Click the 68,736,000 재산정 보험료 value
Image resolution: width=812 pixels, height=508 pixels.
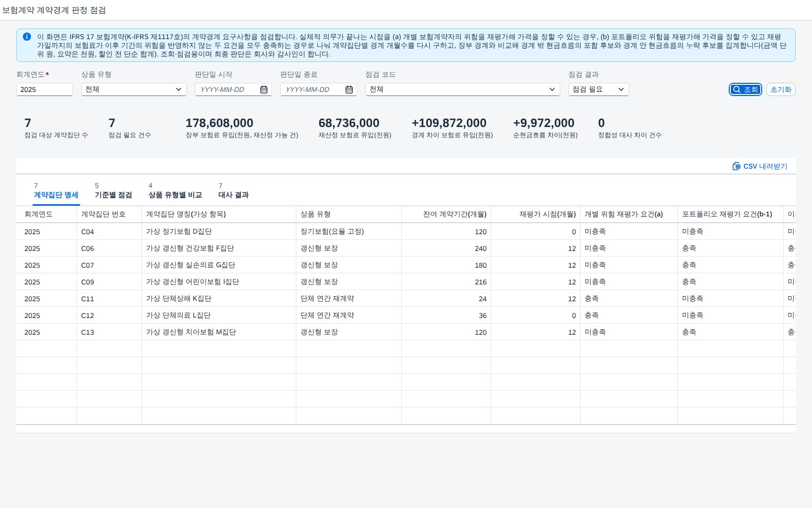[x=349, y=123]
